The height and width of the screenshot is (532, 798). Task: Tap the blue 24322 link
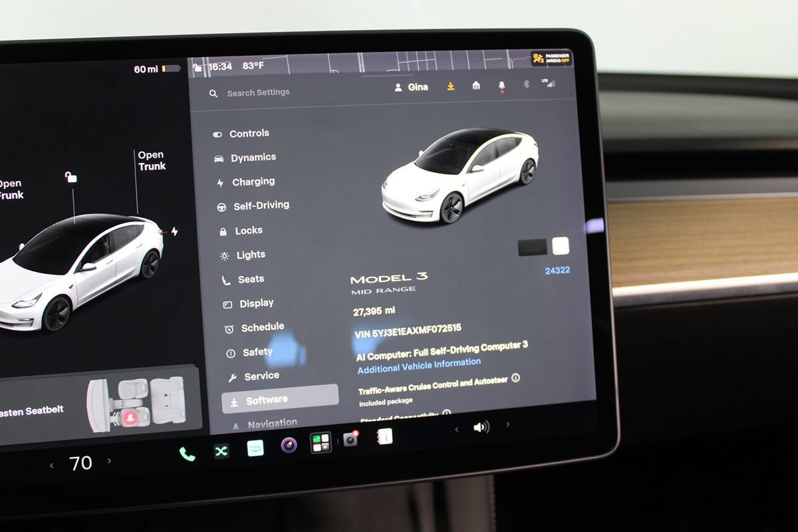(557, 270)
